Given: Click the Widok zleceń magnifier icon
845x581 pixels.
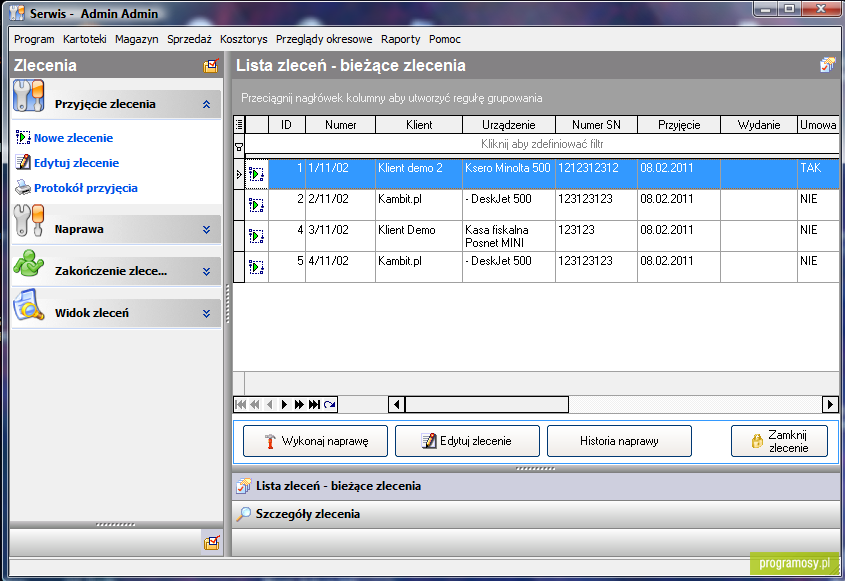Looking at the screenshot, I should (29, 305).
